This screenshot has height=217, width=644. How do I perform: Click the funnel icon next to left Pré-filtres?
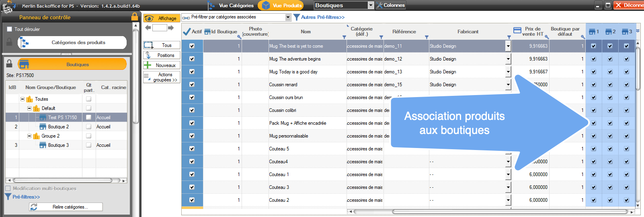point(8,197)
